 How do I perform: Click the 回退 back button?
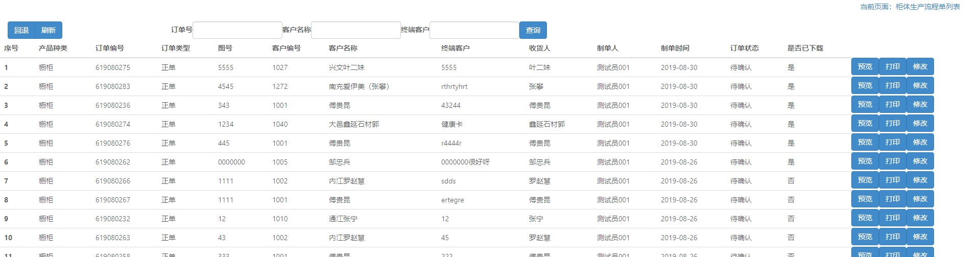click(x=21, y=30)
